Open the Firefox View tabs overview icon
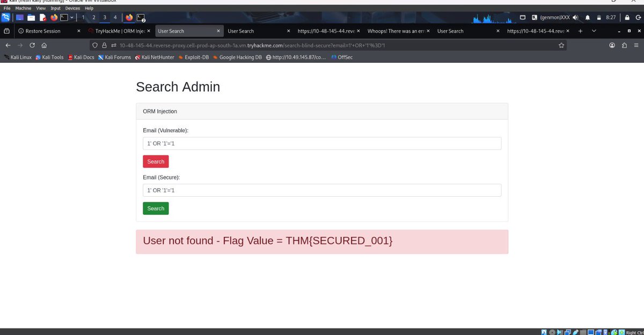Image resolution: width=644 pixels, height=335 pixels. coord(6,31)
